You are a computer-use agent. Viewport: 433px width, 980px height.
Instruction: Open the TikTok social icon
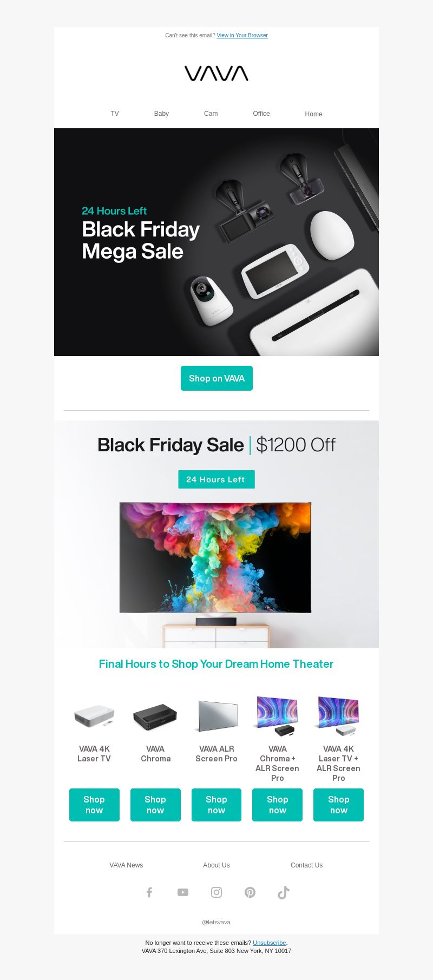tap(284, 892)
